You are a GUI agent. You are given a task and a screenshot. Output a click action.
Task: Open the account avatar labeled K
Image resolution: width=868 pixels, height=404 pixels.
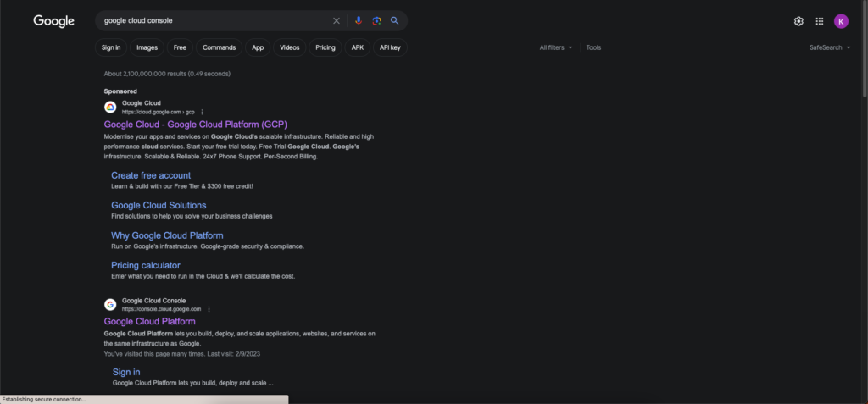pos(841,21)
